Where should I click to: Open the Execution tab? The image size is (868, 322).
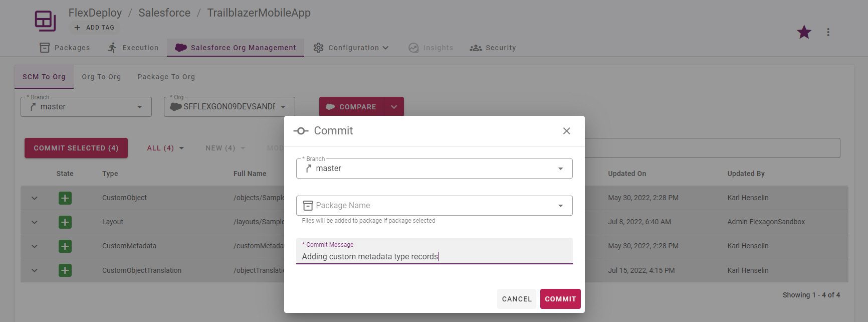[133, 48]
